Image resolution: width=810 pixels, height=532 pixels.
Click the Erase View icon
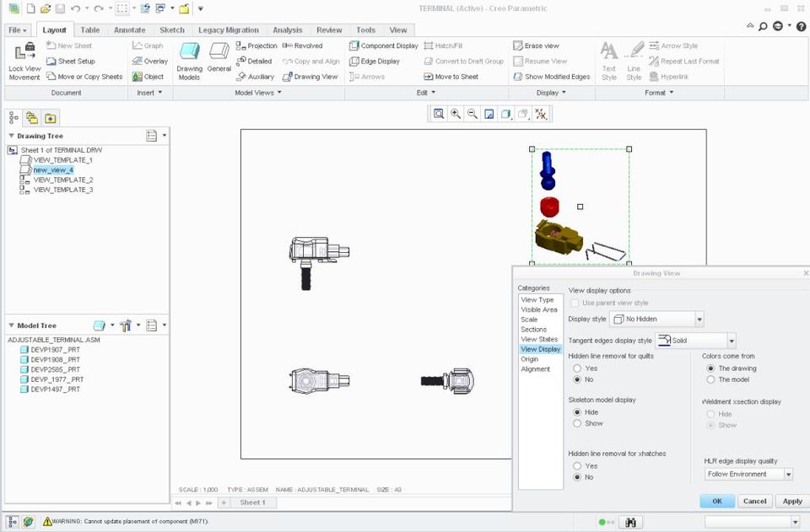[518, 46]
